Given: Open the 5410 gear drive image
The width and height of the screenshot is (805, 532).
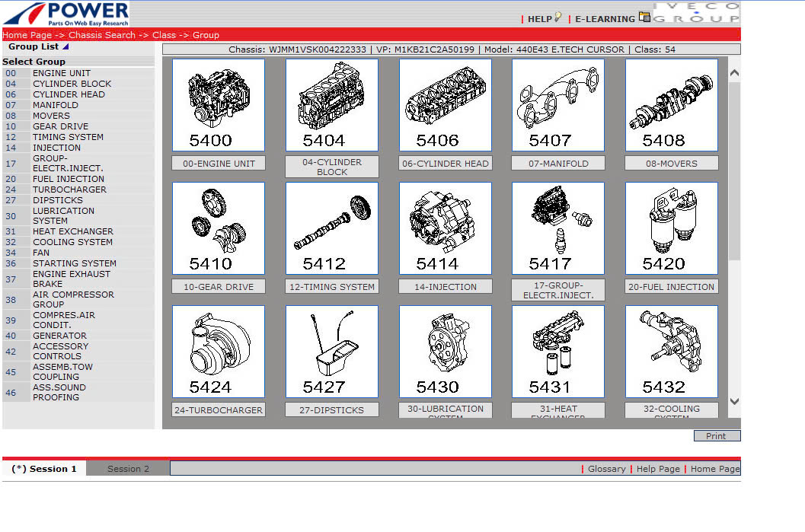Looking at the screenshot, I should [219, 228].
